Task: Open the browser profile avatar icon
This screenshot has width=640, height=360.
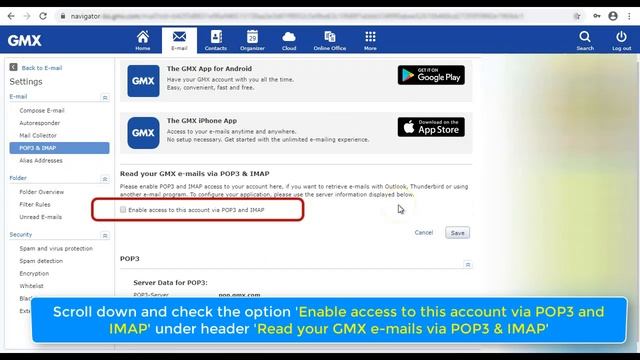Action: 613,16
